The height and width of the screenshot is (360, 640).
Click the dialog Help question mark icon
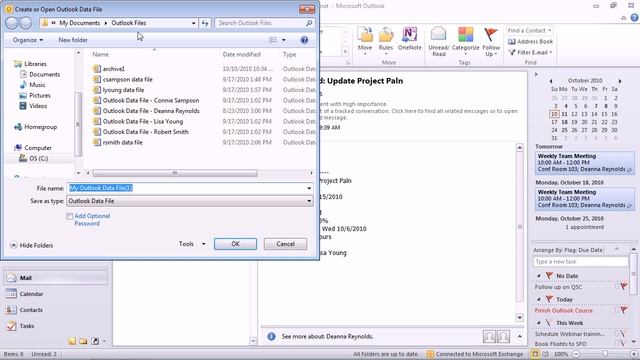pyautogui.click(x=304, y=40)
